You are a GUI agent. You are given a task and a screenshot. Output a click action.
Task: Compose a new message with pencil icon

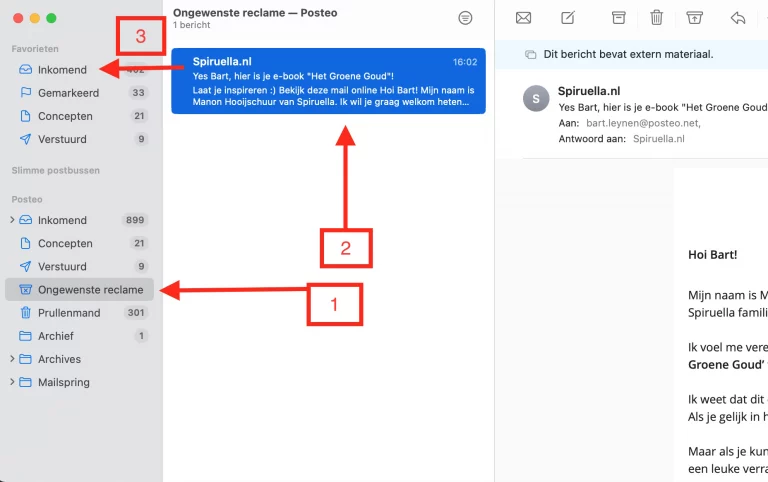(x=568, y=18)
